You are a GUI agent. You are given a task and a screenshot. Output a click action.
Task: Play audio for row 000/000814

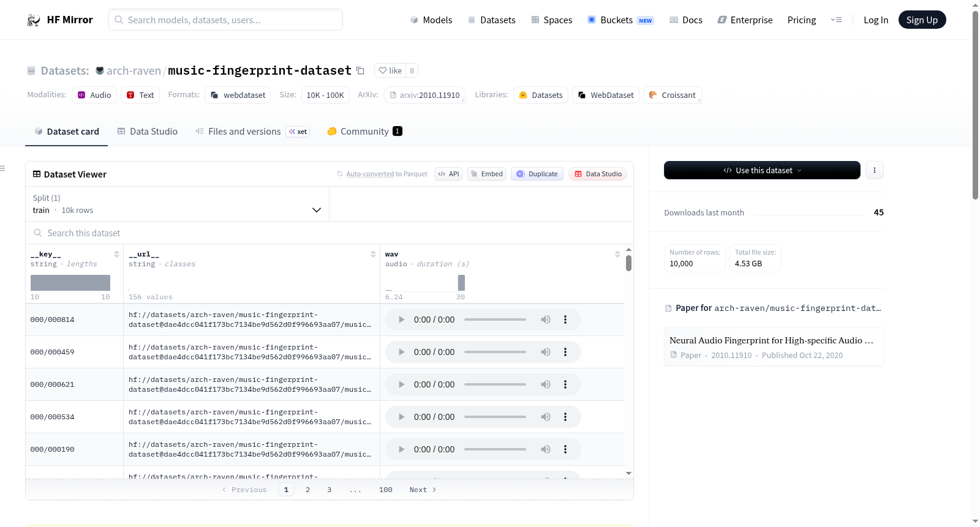401,320
